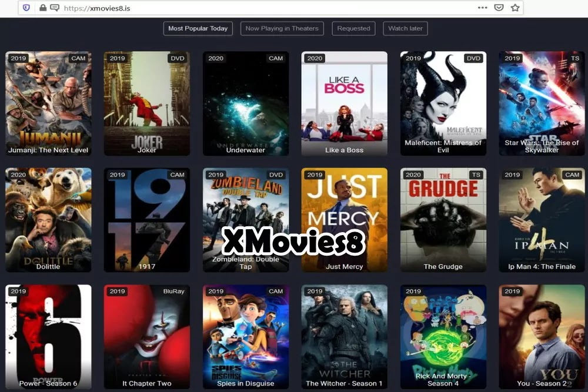This screenshot has width=588, height=392.
Task: Open the Like a Boss poster
Action: coord(344,103)
